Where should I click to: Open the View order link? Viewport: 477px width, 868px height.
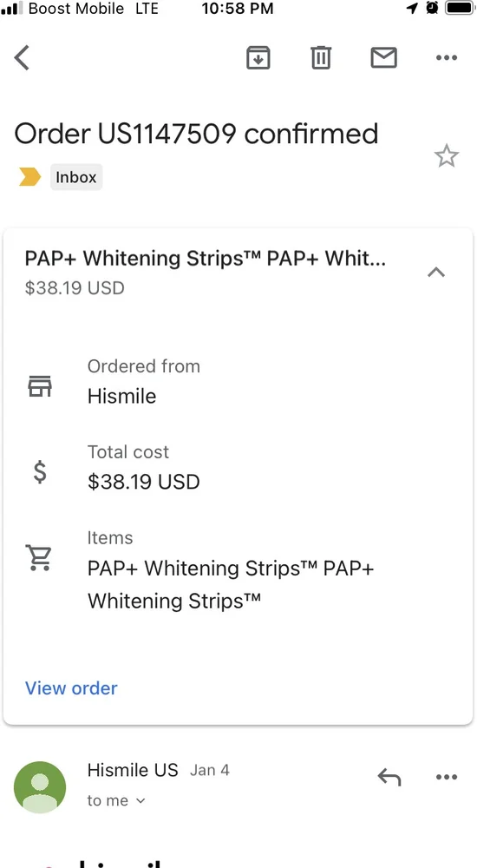71,688
